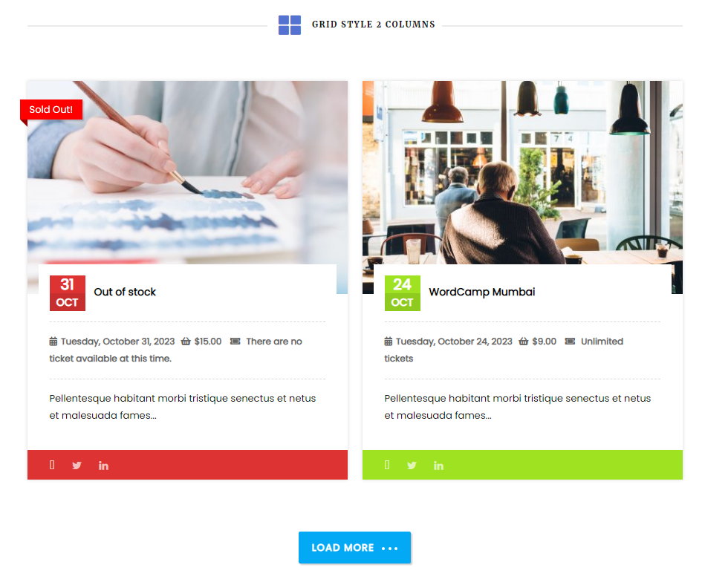Click the green 24 OCT date badge
Screen dimensions: 705x588
pyautogui.click(x=403, y=293)
